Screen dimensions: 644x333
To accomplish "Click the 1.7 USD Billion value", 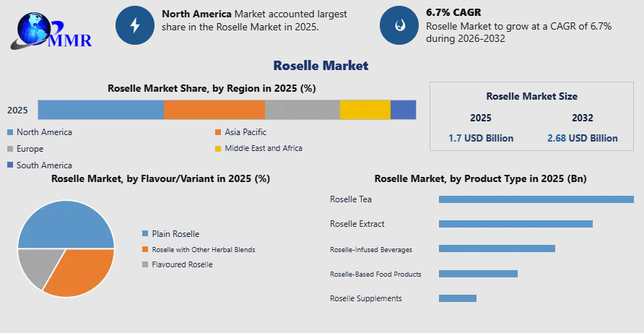I will coord(481,138).
